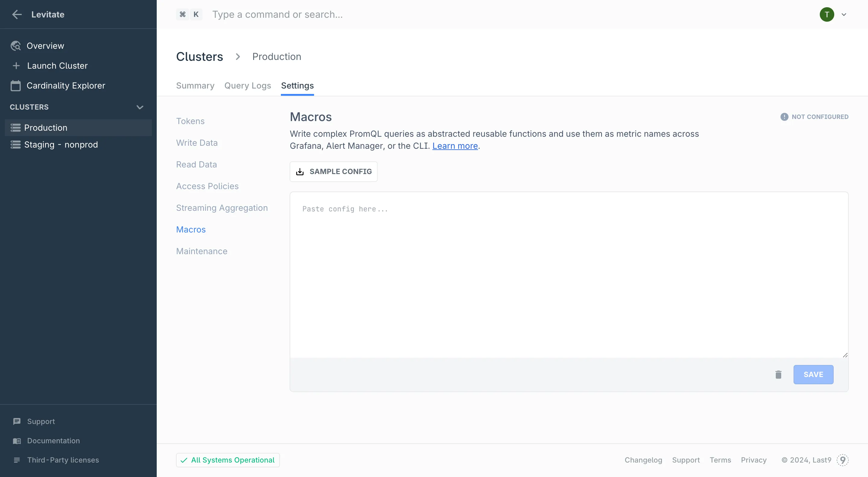Click the green T user avatar
This screenshot has width=868, height=477.
coord(826,14)
